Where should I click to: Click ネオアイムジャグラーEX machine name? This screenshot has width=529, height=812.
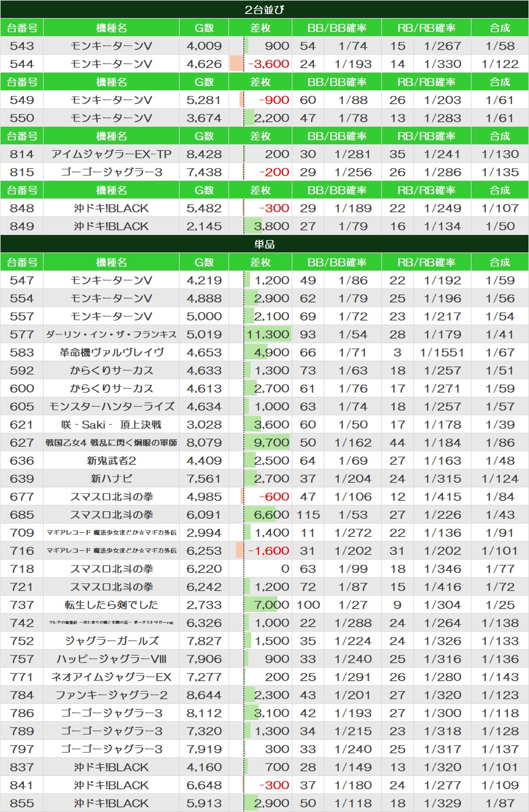(111, 677)
